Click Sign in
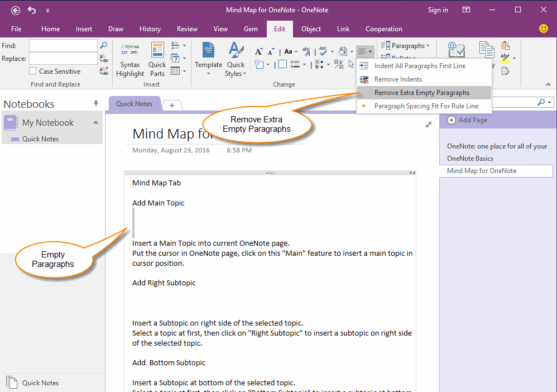The width and height of the screenshot is (557, 392). click(x=438, y=10)
